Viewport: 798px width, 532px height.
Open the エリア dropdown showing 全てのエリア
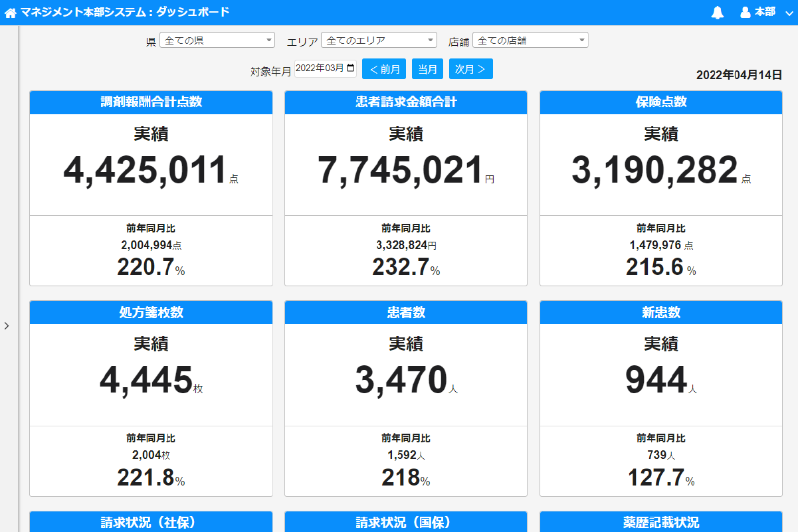(x=379, y=41)
